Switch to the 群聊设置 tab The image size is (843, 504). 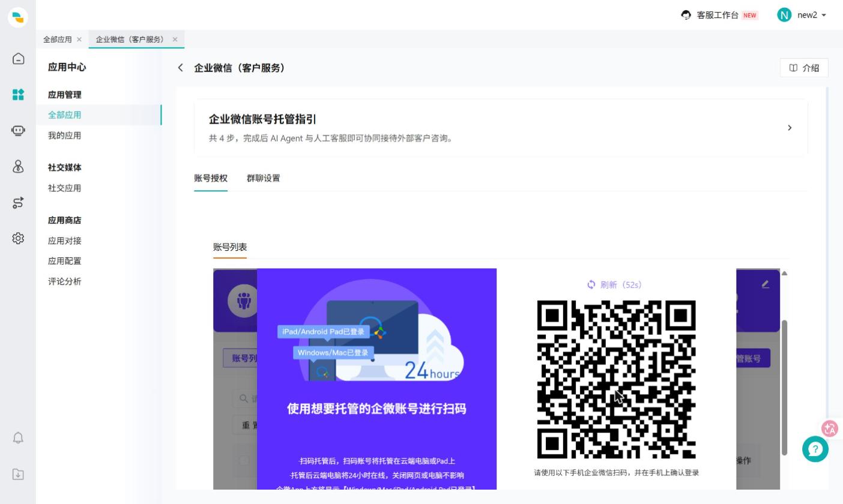coord(263,178)
